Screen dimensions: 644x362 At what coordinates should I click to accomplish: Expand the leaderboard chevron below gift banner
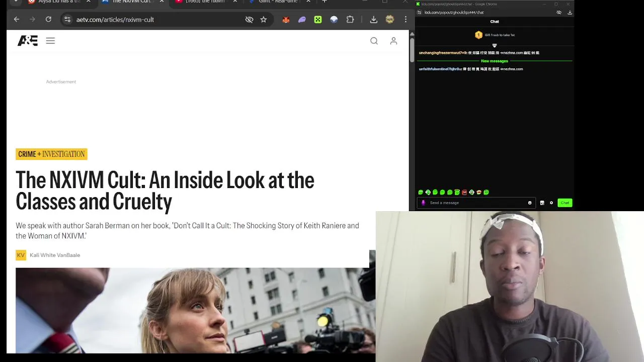tap(495, 45)
